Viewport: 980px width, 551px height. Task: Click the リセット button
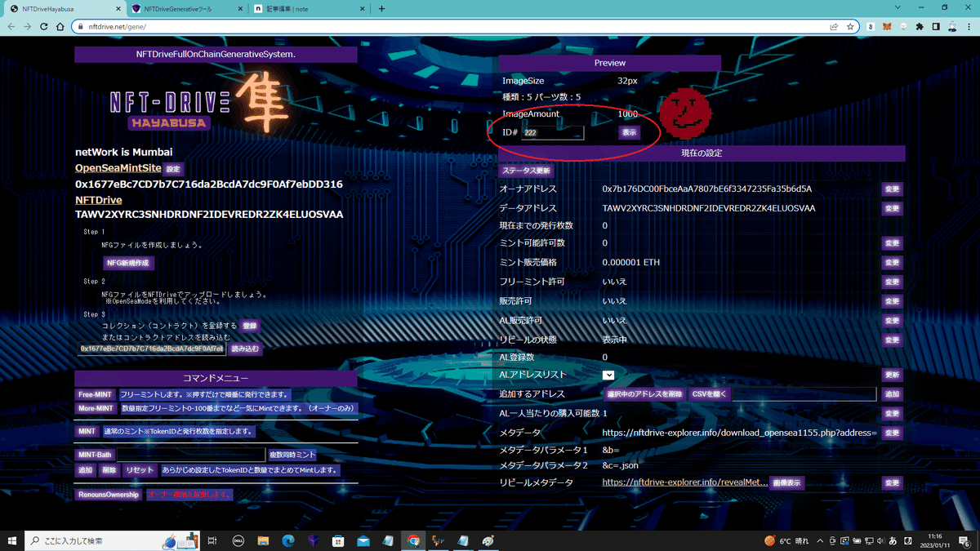point(140,470)
